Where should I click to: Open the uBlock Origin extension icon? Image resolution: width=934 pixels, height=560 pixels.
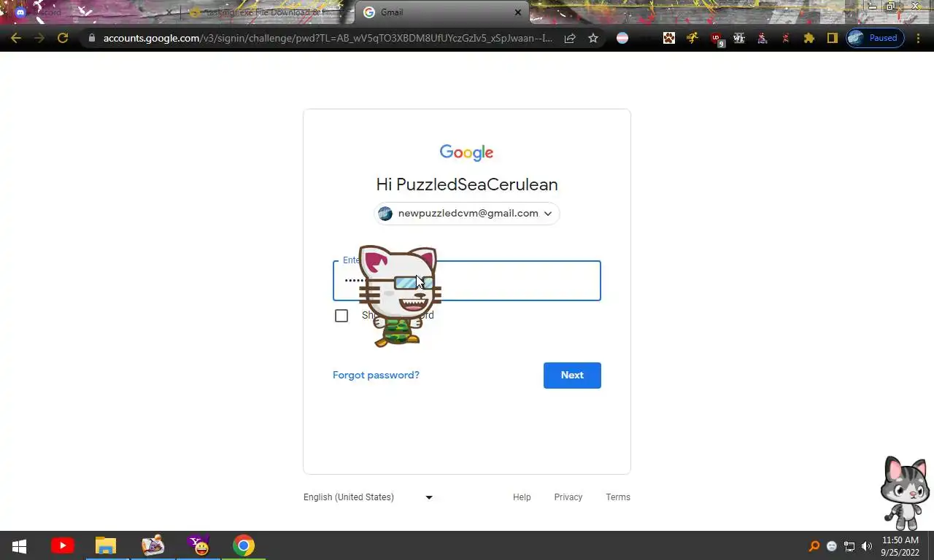pos(717,39)
